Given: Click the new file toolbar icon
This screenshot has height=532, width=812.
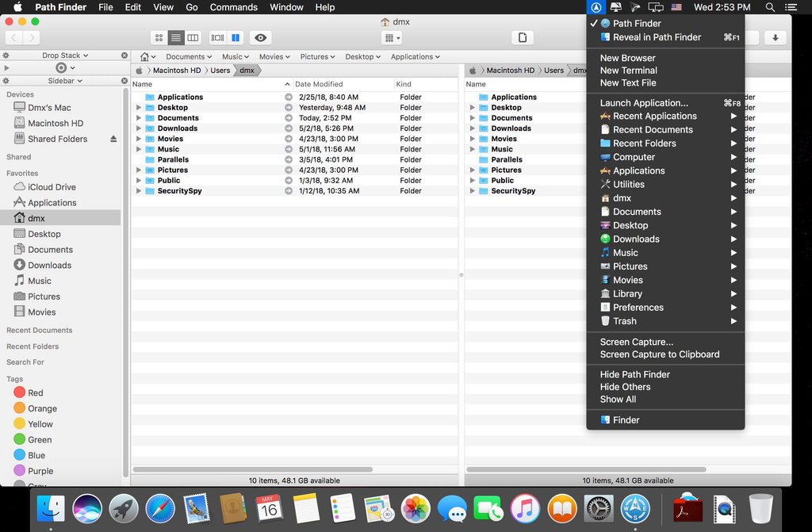Looking at the screenshot, I should 522,38.
